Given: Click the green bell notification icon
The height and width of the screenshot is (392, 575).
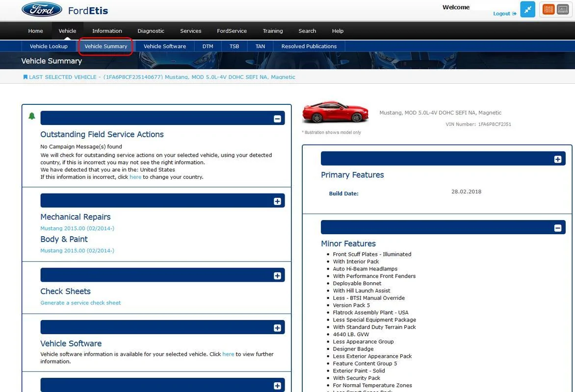Looking at the screenshot, I should click(32, 116).
